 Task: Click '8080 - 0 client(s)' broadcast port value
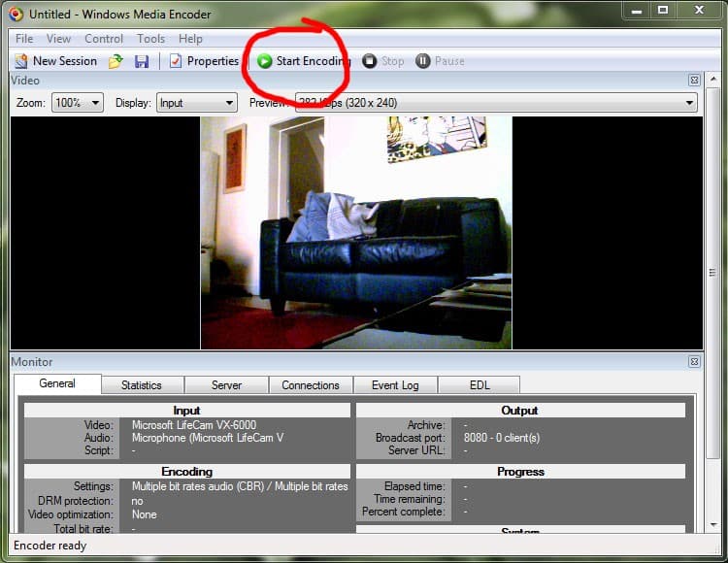[x=502, y=438]
